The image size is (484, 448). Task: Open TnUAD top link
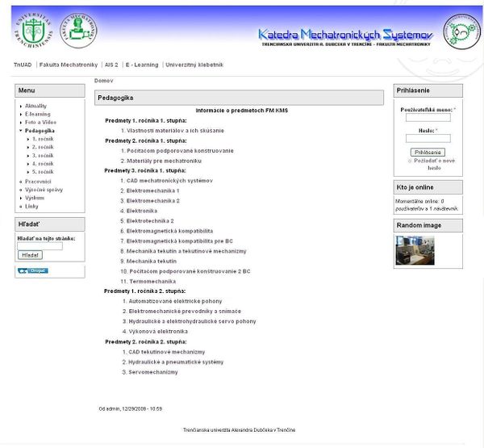[x=23, y=65]
